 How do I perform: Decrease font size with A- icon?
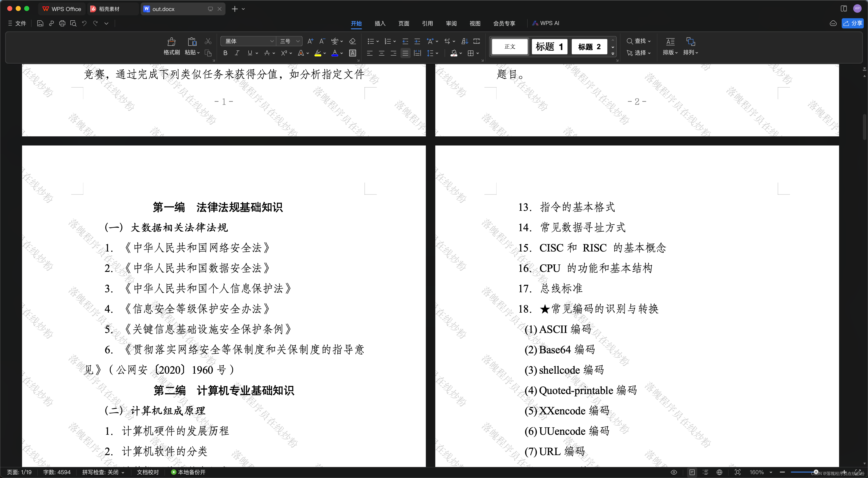pos(322,41)
